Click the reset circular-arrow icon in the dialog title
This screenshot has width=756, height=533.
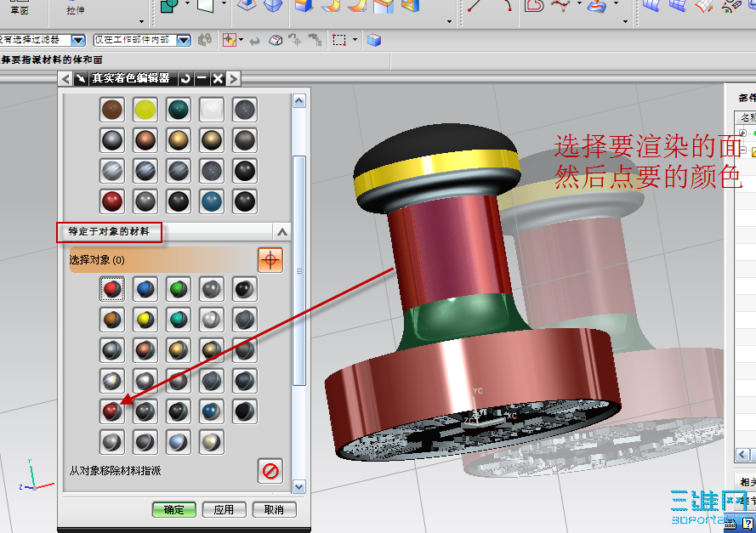tap(185, 78)
